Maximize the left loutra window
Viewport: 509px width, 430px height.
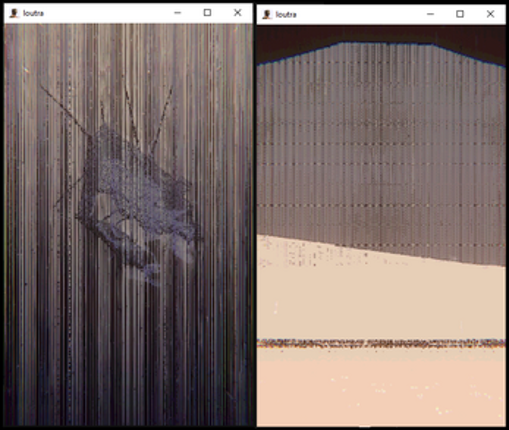click(x=207, y=13)
